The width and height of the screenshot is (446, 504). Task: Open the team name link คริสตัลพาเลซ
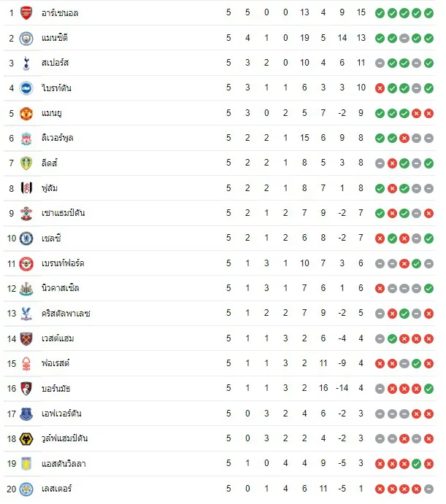click(x=66, y=314)
